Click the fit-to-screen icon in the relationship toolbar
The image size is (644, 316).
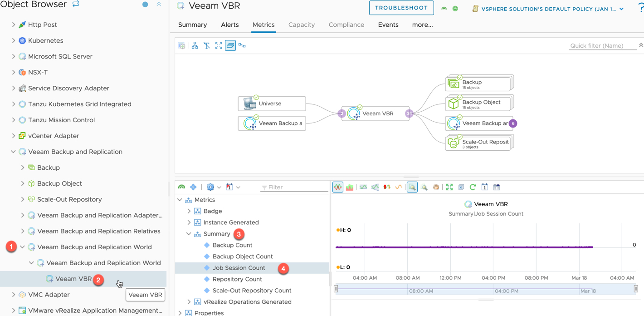219,45
